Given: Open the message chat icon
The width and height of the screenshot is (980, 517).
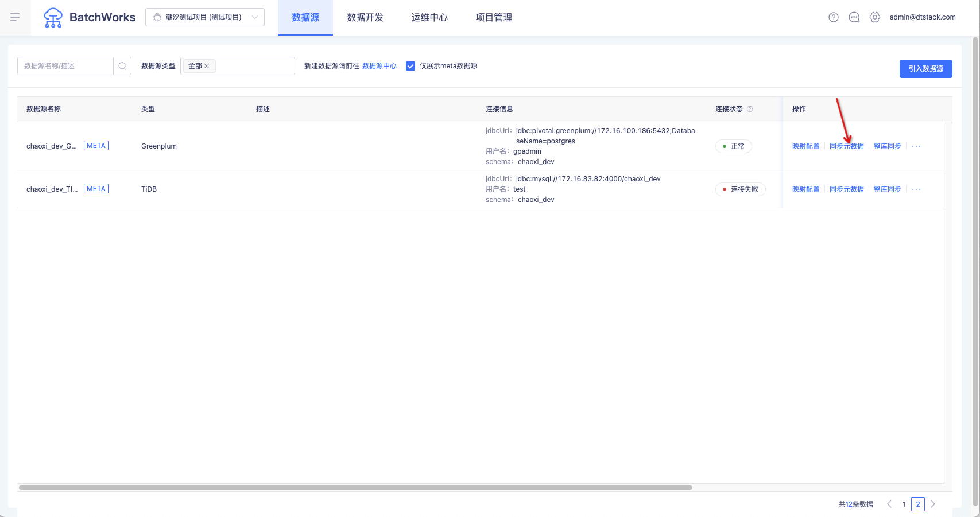Looking at the screenshot, I should pyautogui.click(x=854, y=17).
